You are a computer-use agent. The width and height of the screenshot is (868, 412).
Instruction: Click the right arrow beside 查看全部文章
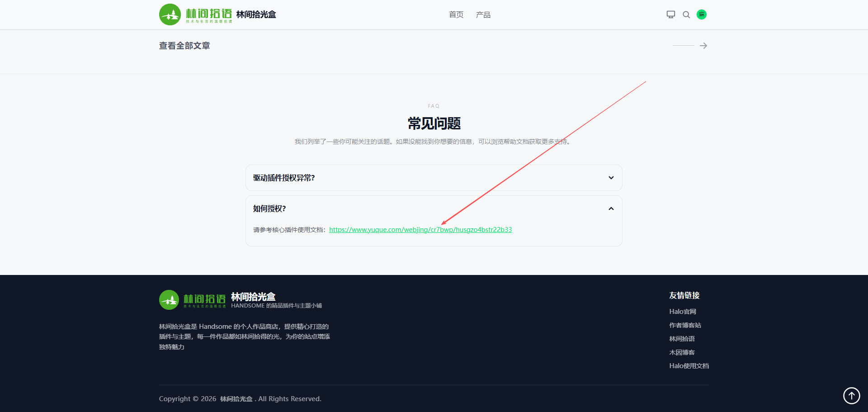(x=703, y=46)
